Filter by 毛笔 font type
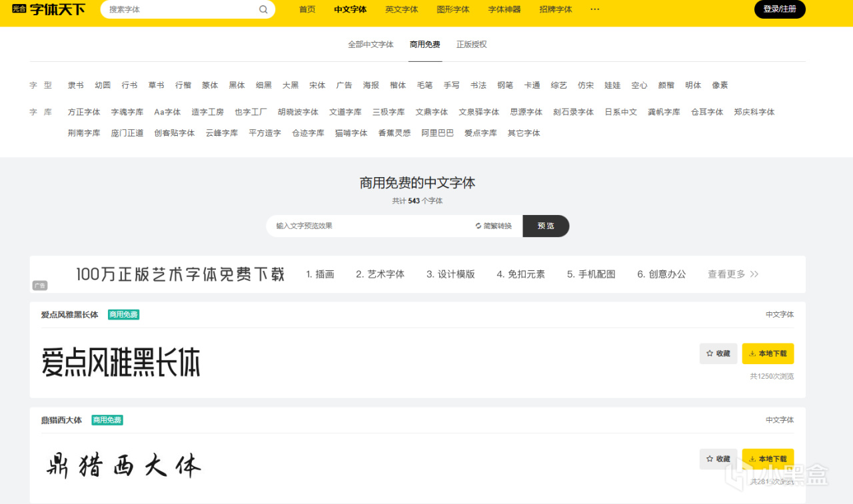This screenshot has height=504, width=853. coord(425,85)
